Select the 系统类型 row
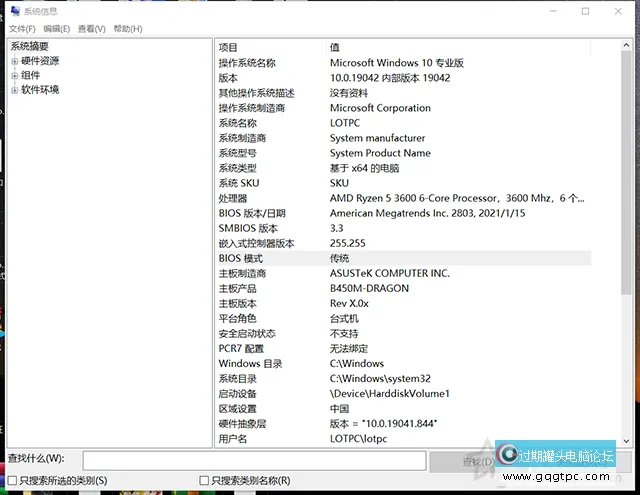Viewport: 640px width, 495px height. click(x=403, y=168)
